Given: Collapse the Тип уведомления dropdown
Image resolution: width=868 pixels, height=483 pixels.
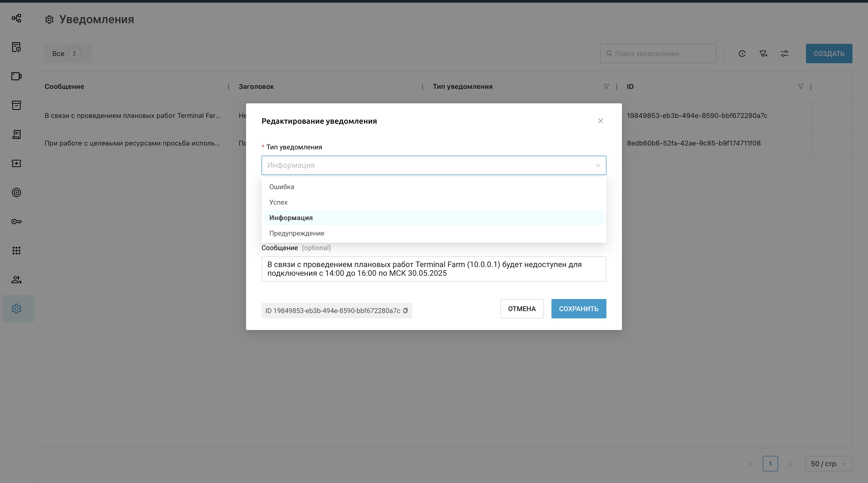Looking at the screenshot, I should [x=598, y=165].
